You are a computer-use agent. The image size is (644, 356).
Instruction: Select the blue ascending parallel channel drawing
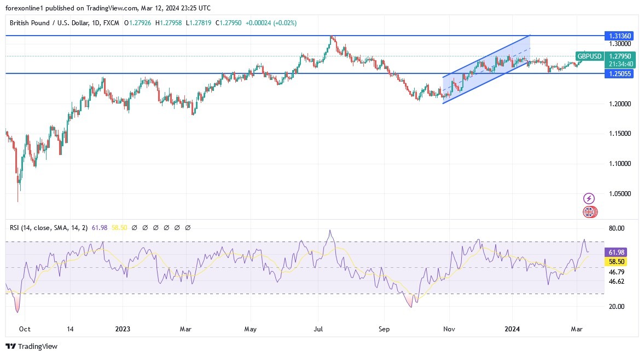pos(487,70)
